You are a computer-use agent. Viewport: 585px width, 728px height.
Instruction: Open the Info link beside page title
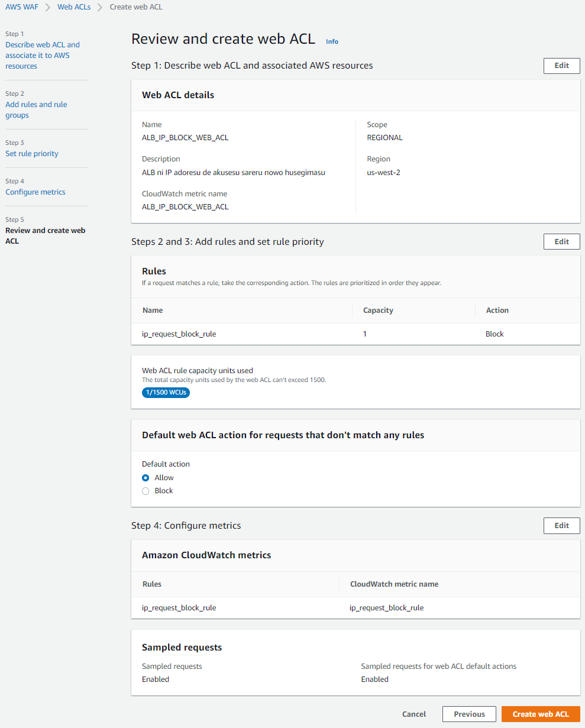click(x=332, y=41)
